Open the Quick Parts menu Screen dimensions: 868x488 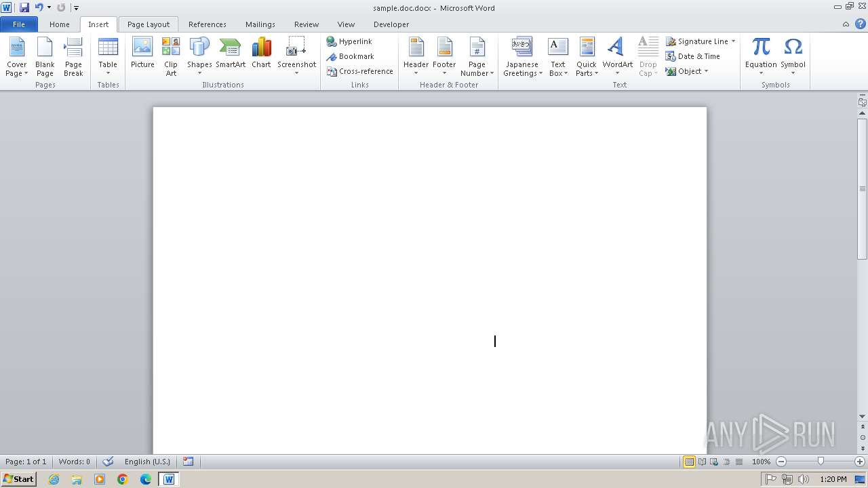tap(587, 57)
